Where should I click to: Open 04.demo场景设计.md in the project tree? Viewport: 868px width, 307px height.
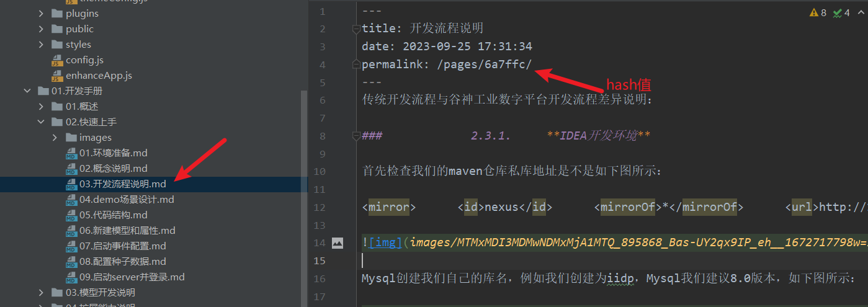(127, 200)
